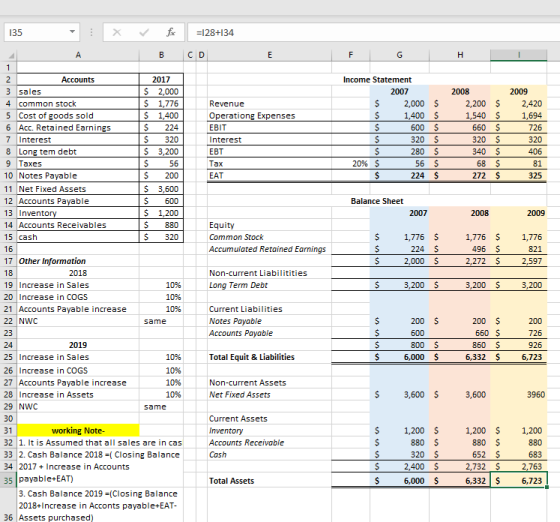This screenshot has width=560, height=522.
Task: Select column G header
Action: pyautogui.click(x=399, y=55)
